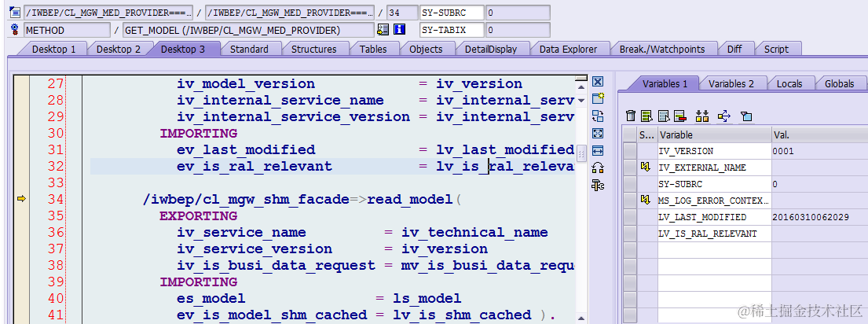Viewport: 868px width, 324px height.
Task: Click the list icon with red minus
Action: pyautogui.click(x=680, y=116)
